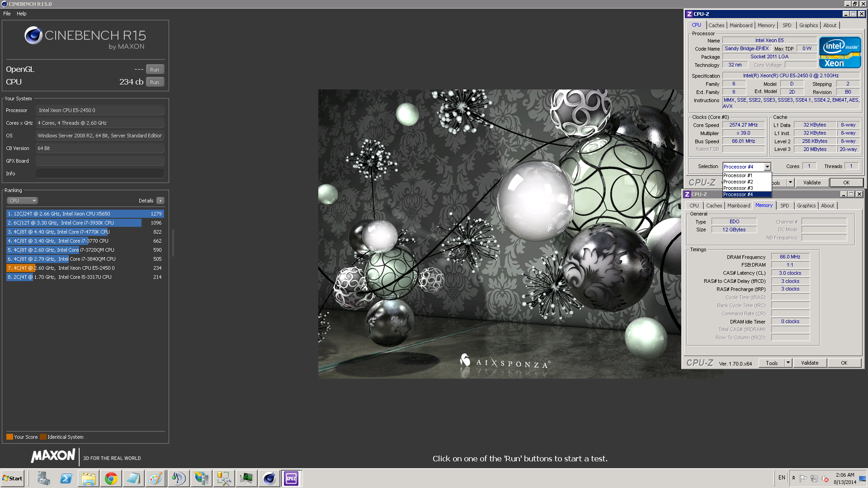Image resolution: width=868 pixels, height=488 pixels.
Task: Select ranking row Core i7-3930K CPU
Action: tap(85, 223)
